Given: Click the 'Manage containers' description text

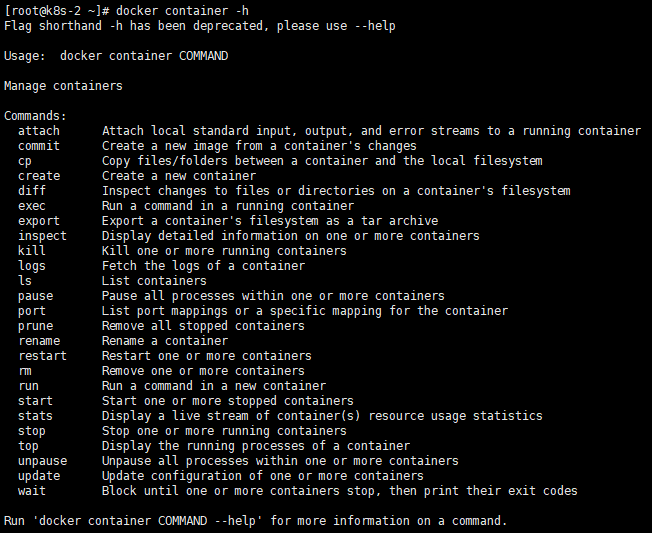Looking at the screenshot, I should point(63,86).
